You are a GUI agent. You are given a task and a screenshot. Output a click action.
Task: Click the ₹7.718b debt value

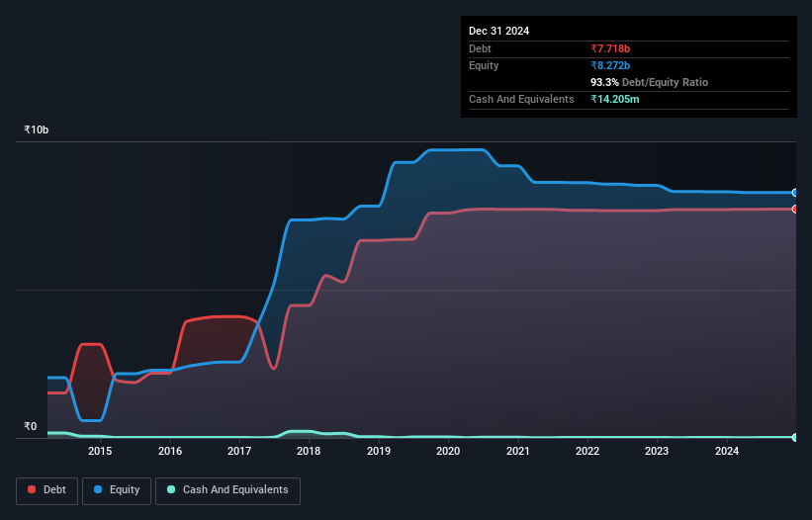click(x=610, y=48)
